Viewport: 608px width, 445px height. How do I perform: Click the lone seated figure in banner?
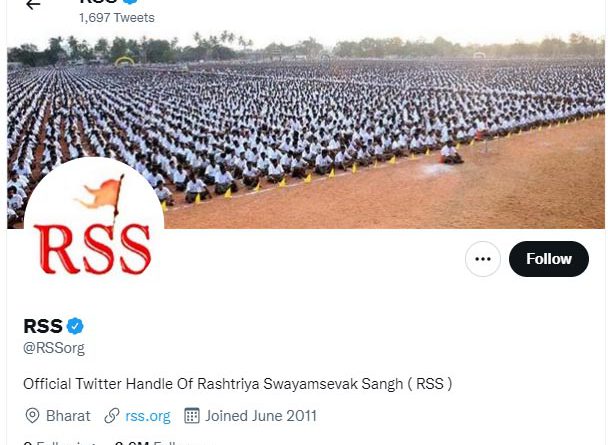pos(450,153)
